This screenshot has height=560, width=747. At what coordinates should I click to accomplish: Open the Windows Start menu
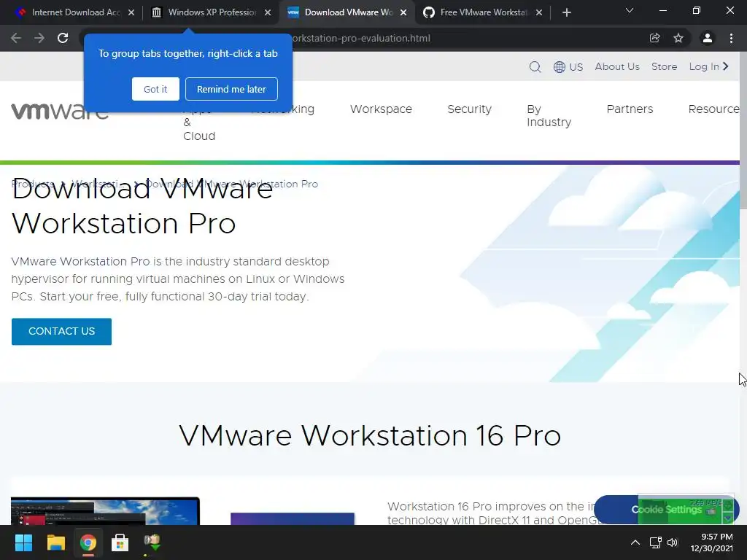click(x=23, y=542)
